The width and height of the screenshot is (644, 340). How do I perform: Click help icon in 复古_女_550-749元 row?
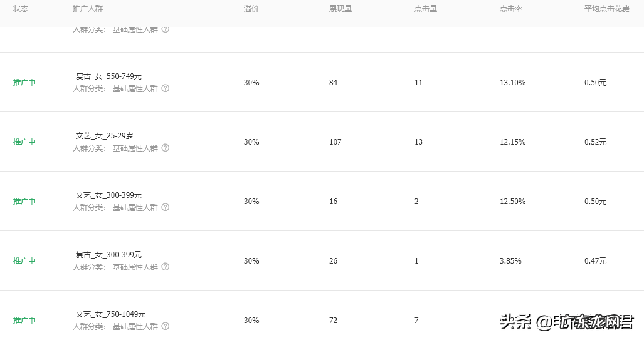click(x=166, y=88)
